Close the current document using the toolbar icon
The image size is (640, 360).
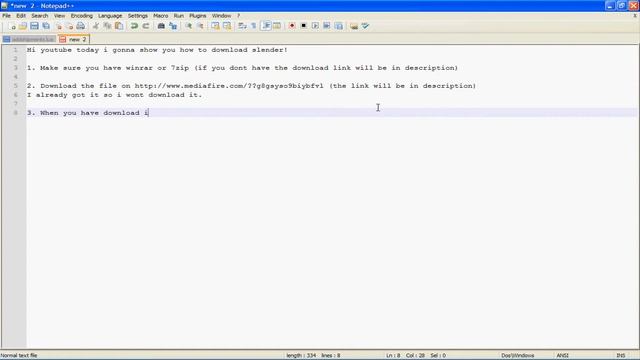click(x=59, y=26)
